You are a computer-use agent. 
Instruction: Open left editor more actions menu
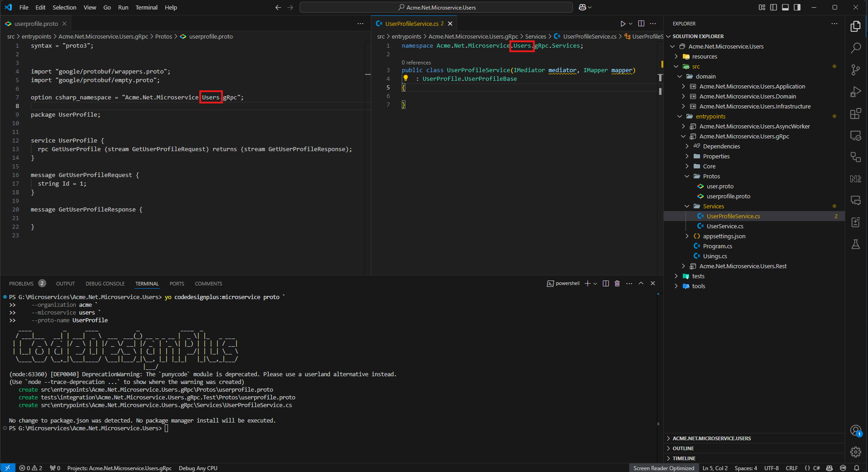click(x=360, y=24)
